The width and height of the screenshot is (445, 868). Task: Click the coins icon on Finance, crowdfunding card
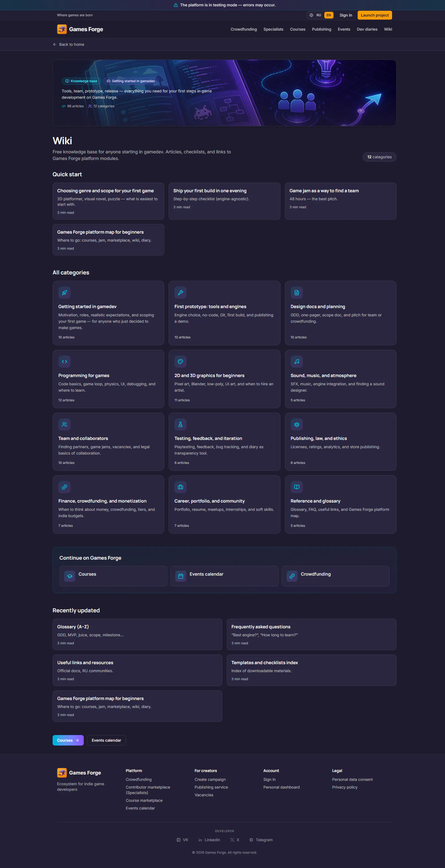tap(64, 487)
